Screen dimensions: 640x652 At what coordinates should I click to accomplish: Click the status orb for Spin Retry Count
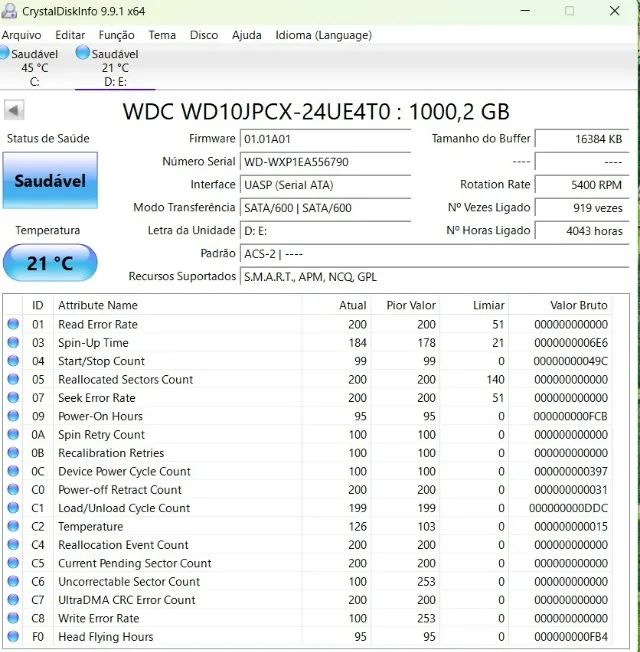click(13, 434)
